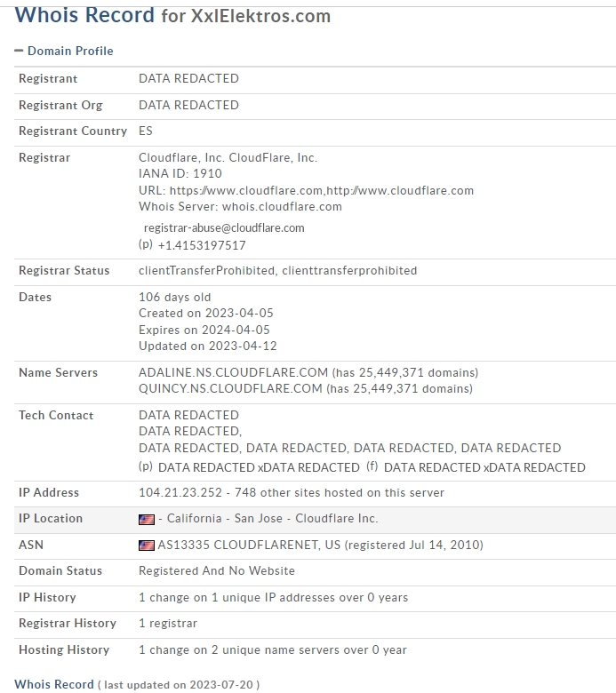This screenshot has height=693, width=616.
Task: Click the US flag in ASN row
Action: [x=147, y=546]
